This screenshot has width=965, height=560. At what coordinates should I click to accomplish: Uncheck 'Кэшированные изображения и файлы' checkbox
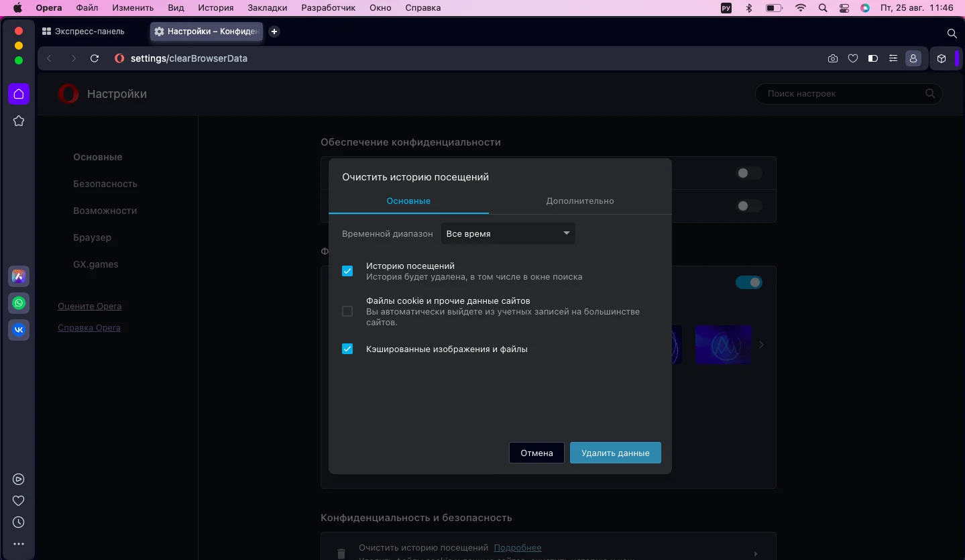(347, 349)
